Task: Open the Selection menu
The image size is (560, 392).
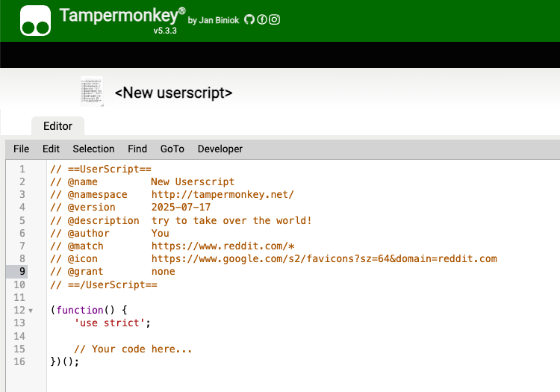Action: tap(93, 149)
